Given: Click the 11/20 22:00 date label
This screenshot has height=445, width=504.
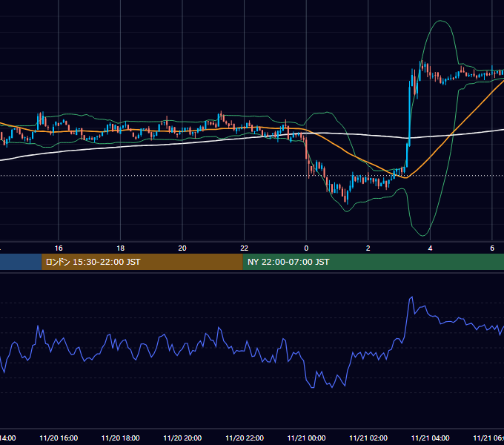Looking at the screenshot, I should click(245, 438).
